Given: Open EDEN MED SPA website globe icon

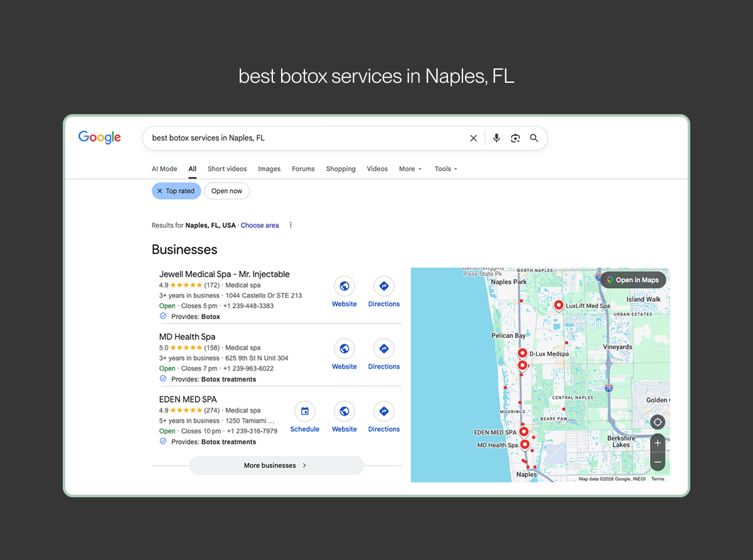Looking at the screenshot, I should [x=344, y=411].
